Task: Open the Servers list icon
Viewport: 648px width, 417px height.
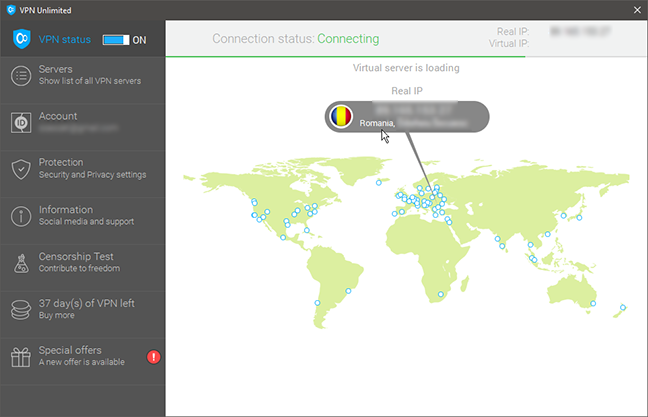Action: [21, 76]
